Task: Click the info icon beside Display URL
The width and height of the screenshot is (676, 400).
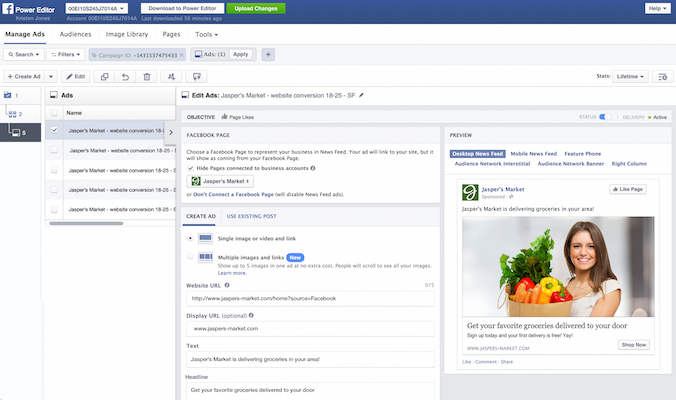Action: click(251, 316)
